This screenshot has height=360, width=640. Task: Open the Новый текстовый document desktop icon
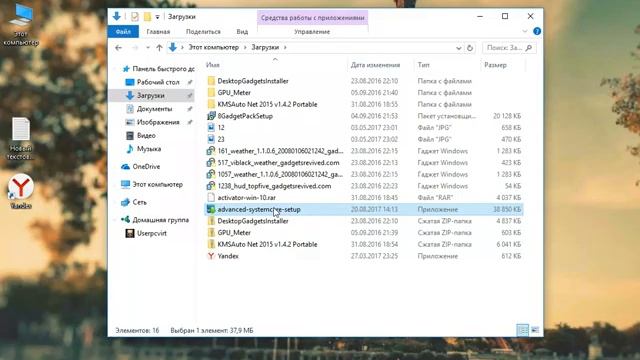20,138
